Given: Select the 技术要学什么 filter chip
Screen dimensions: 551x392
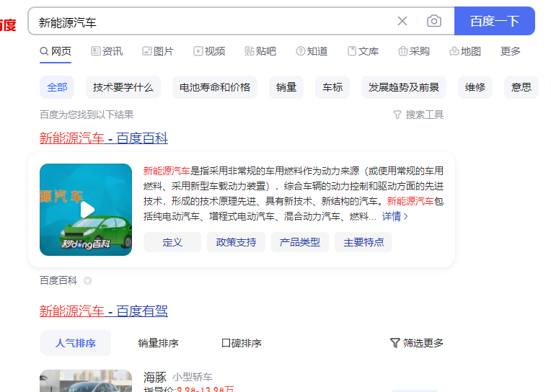Looking at the screenshot, I should click(x=123, y=87).
